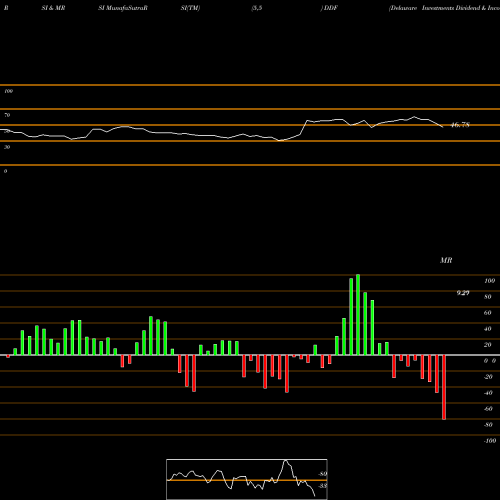Viewport: 500px width, 500px height.
Task: Click the '-100' label on MR axis
Action: pos(490,441)
